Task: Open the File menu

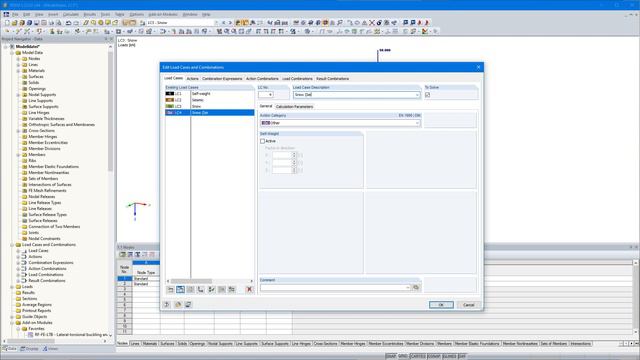Action: 15,14
